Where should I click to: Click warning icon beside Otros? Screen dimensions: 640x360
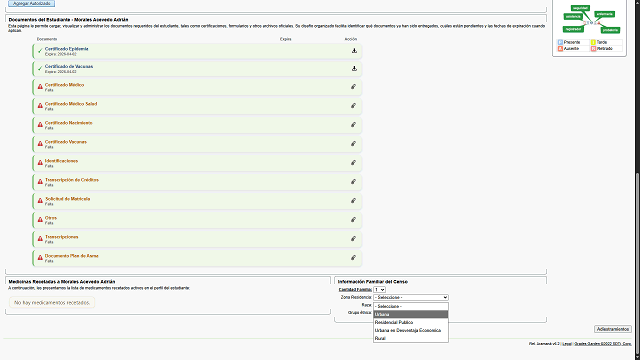pos(40,220)
